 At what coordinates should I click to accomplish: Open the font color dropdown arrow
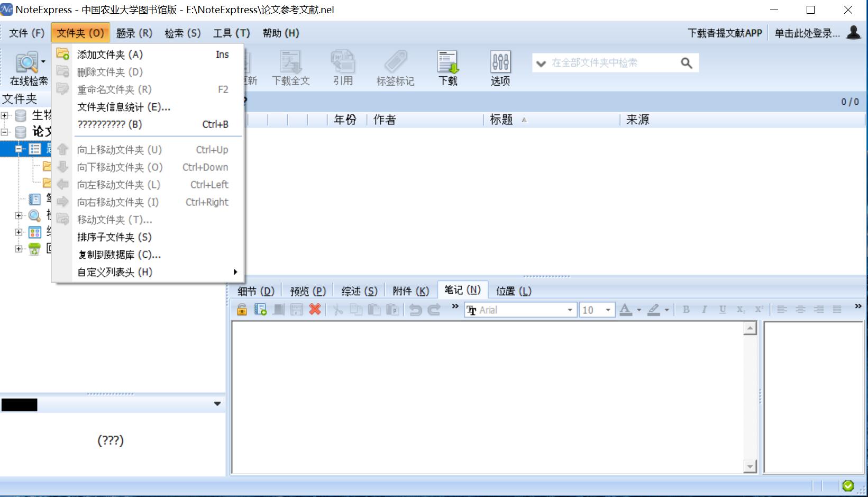point(639,310)
